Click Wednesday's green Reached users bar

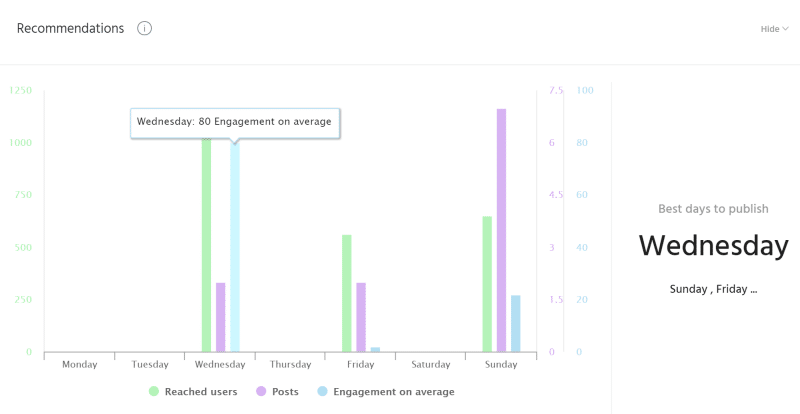tap(207, 250)
